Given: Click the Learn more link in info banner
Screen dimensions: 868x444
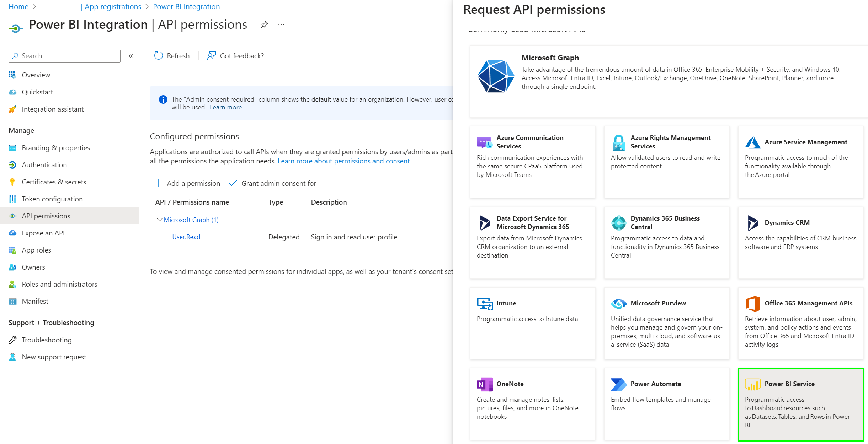Looking at the screenshot, I should 226,107.
